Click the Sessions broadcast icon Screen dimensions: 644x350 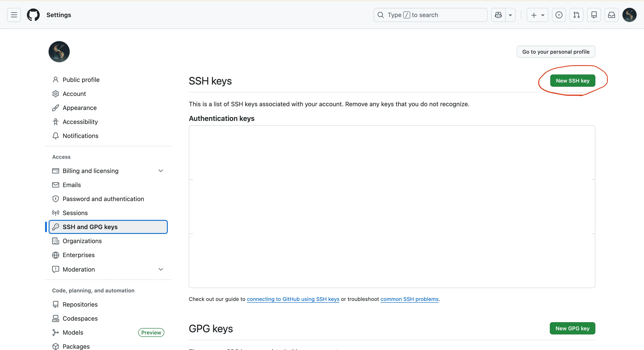coord(55,213)
